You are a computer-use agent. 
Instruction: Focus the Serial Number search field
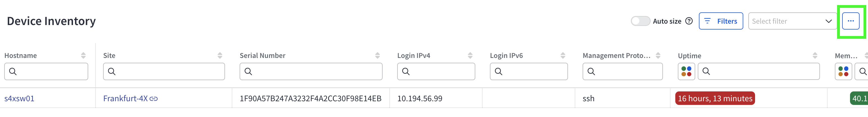[x=315, y=71]
